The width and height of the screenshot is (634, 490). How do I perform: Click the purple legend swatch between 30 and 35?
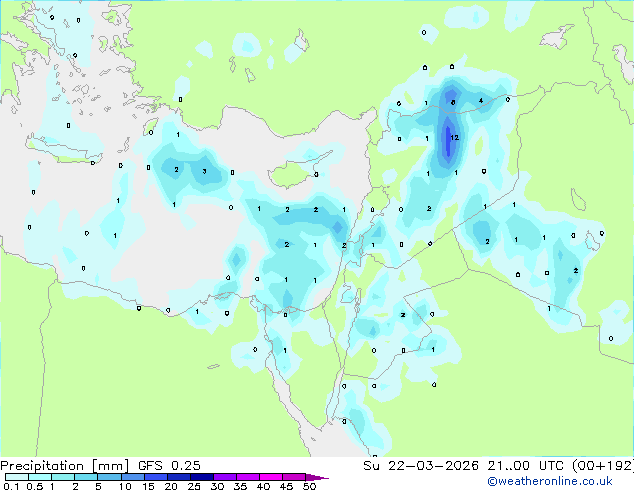(x=225, y=477)
